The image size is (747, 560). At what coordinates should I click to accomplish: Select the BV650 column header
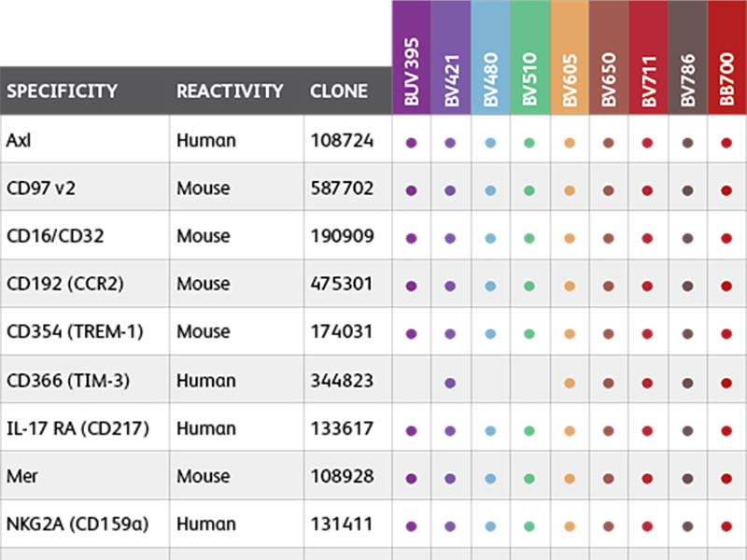click(x=609, y=57)
